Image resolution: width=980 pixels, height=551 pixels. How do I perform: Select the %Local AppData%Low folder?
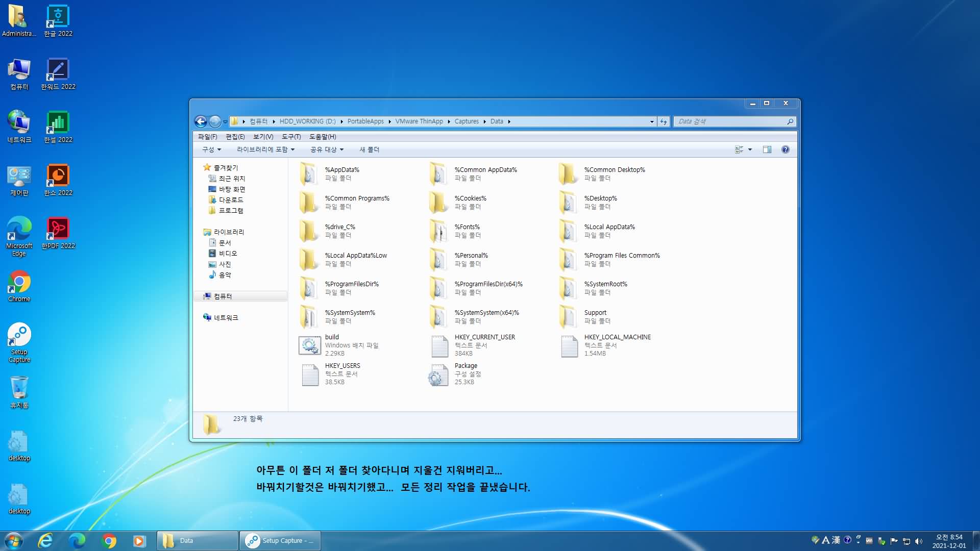pyautogui.click(x=344, y=260)
